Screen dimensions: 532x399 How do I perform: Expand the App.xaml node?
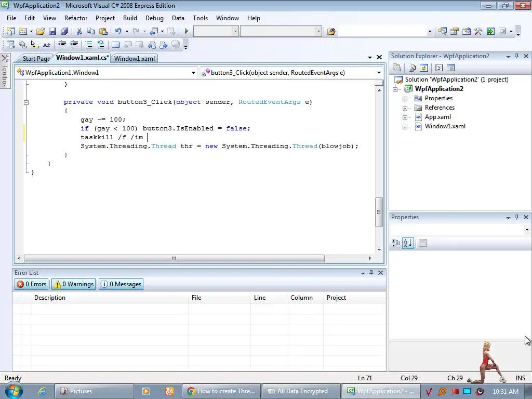(405, 118)
